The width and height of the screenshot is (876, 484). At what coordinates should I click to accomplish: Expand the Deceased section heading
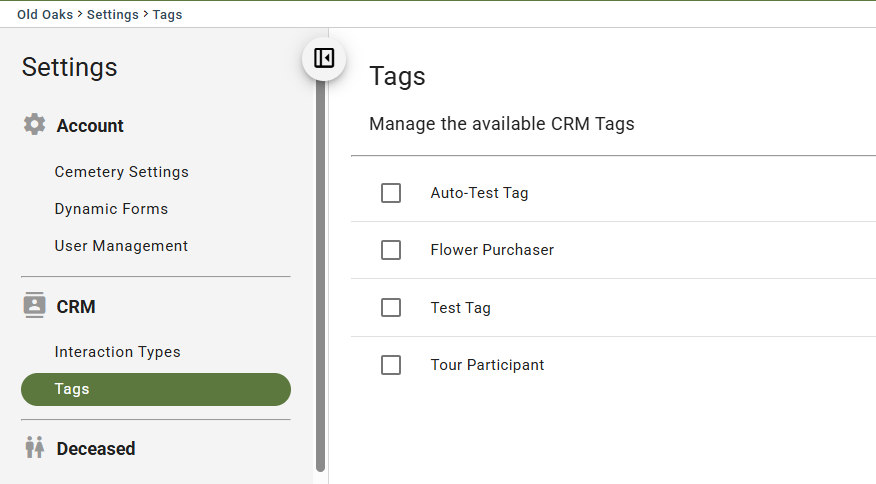click(x=96, y=449)
